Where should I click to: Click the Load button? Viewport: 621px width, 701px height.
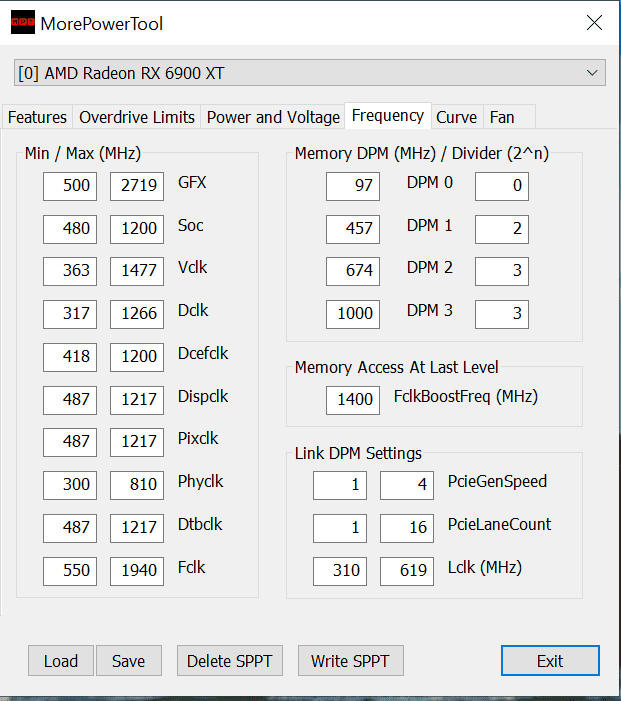[61, 661]
